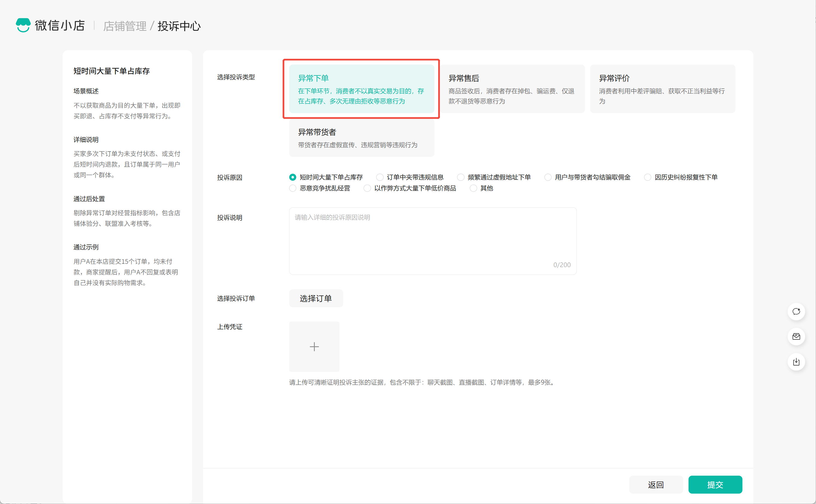Switch to 异常评价 complaint type
This screenshot has height=504, width=816.
pos(662,89)
